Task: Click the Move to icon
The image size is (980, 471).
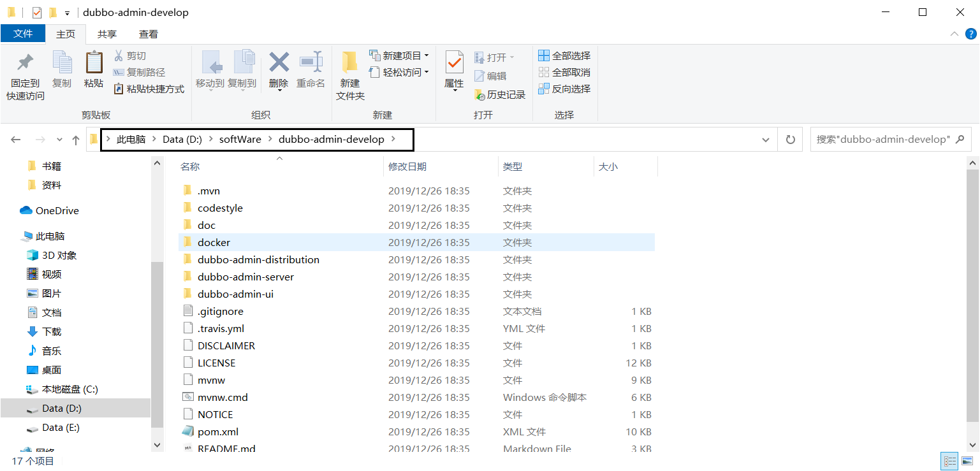Action: (x=211, y=62)
